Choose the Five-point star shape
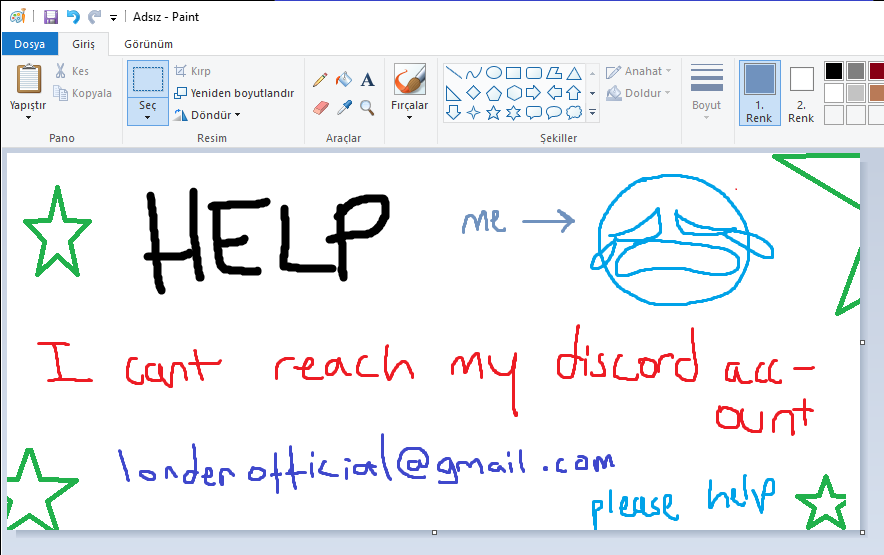 tap(494, 112)
